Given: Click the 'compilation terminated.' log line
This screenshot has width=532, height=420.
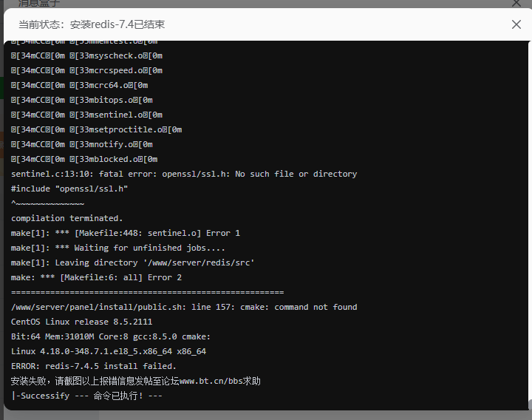Looking at the screenshot, I should tap(66, 218).
